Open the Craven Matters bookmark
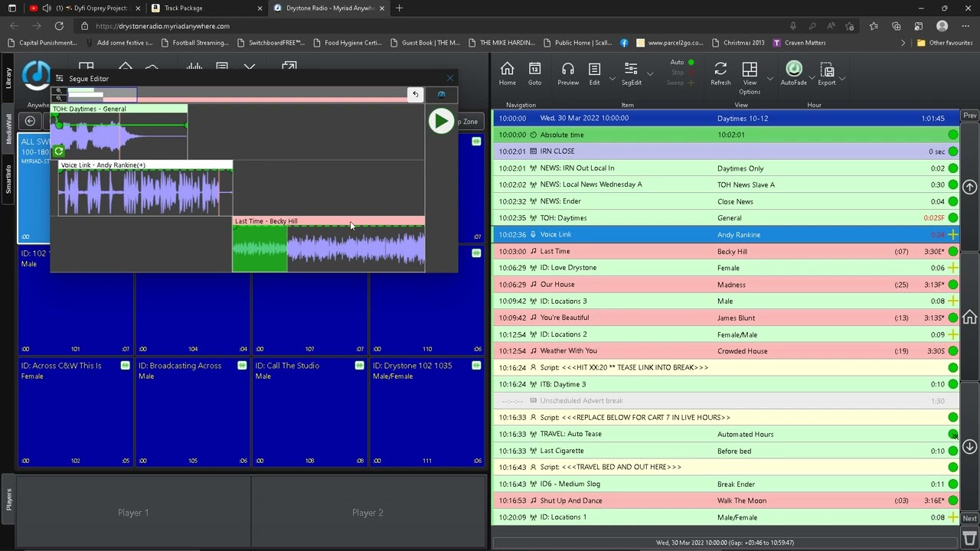This screenshot has height=551, width=980. pos(799,43)
